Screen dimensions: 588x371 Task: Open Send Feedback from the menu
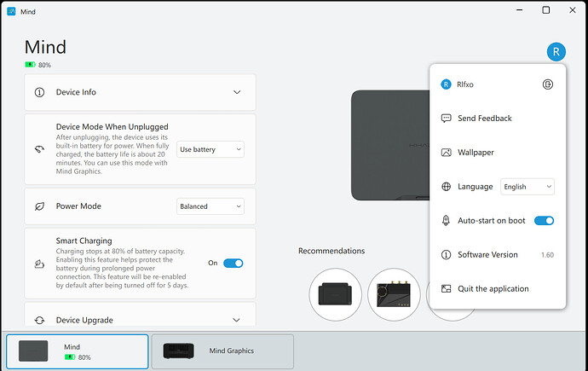coord(484,119)
